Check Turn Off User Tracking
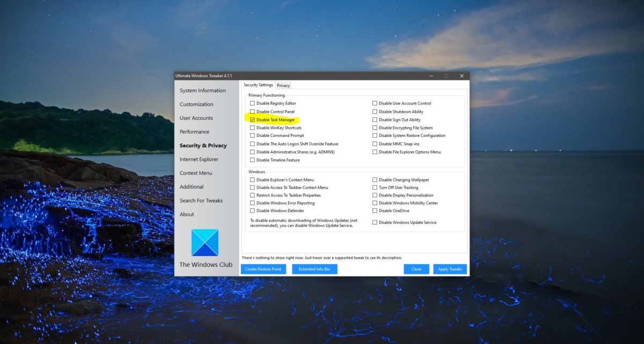 tap(375, 187)
